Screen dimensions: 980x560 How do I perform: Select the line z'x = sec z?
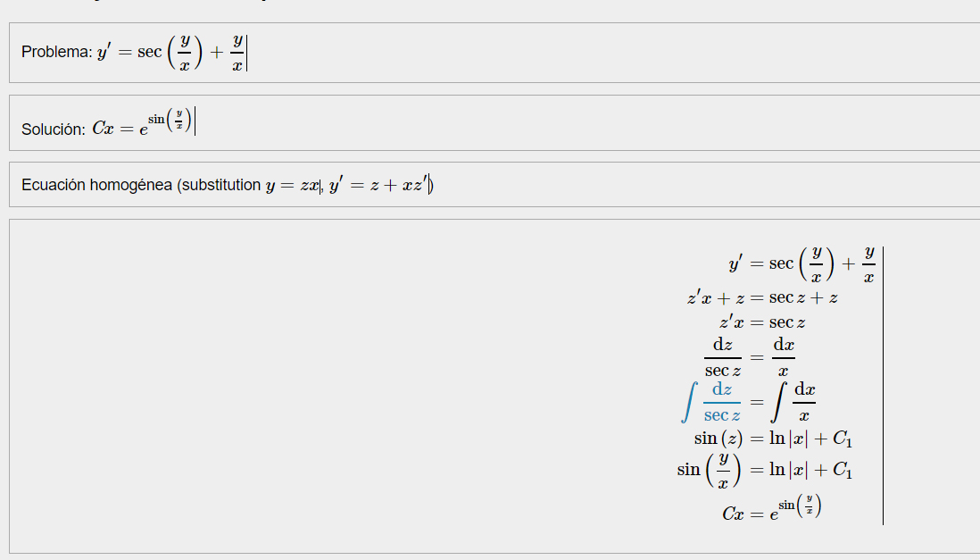coord(763,322)
